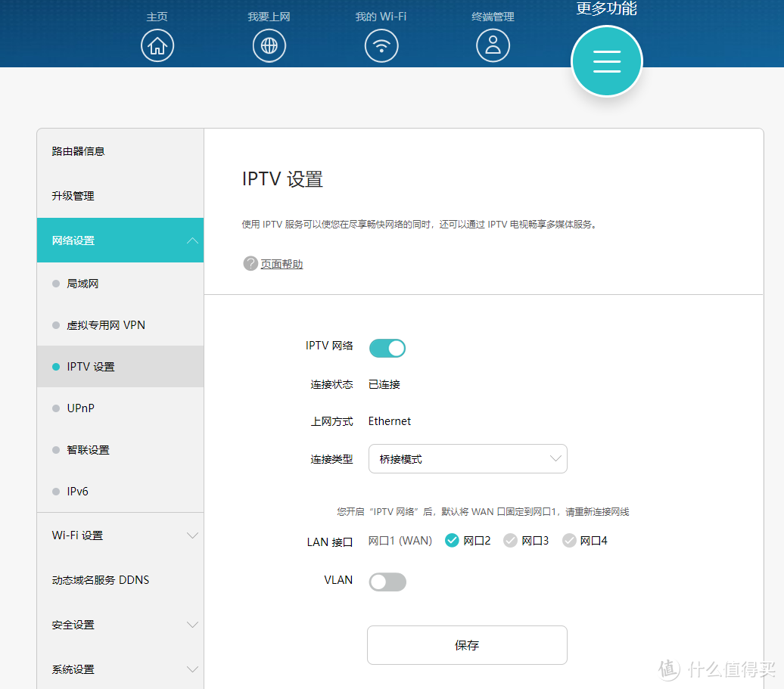Uncheck the 网口2 LAN port checkbox
Screen dimensions: 784x689
452,540
